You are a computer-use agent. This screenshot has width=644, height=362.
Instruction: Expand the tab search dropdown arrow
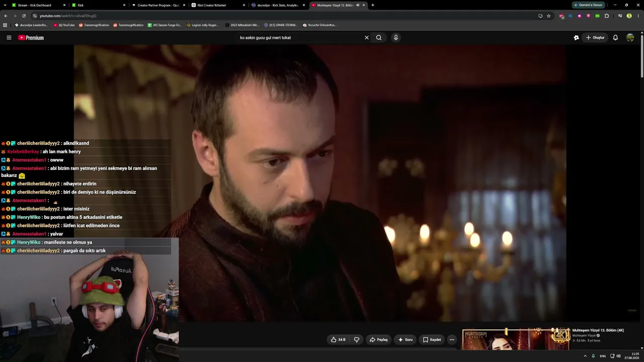coord(6,5)
